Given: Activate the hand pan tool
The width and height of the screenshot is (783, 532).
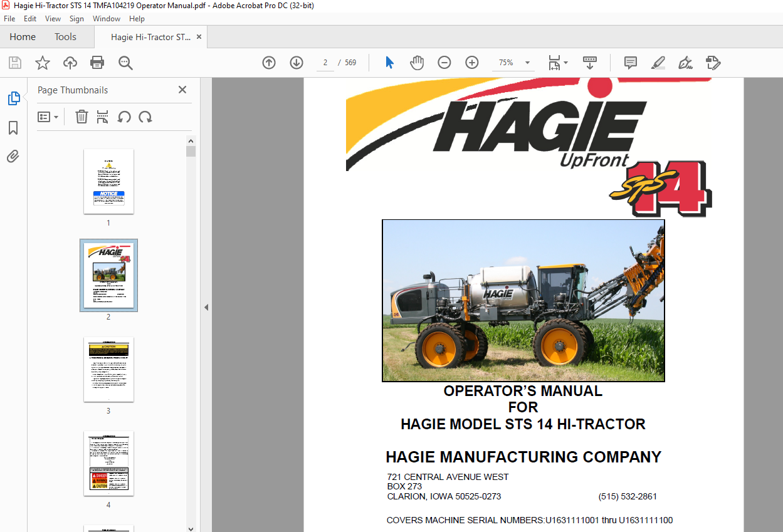Looking at the screenshot, I should click(417, 63).
